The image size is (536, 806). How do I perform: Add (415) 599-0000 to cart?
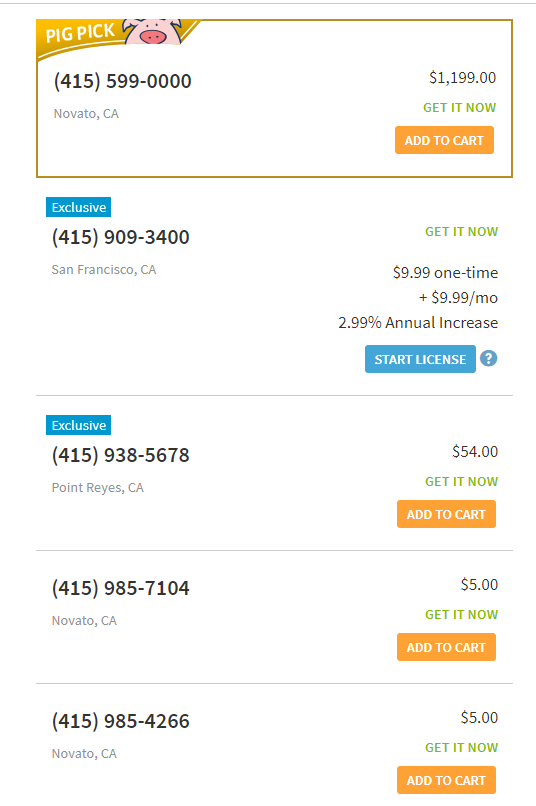tap(444, 140)
